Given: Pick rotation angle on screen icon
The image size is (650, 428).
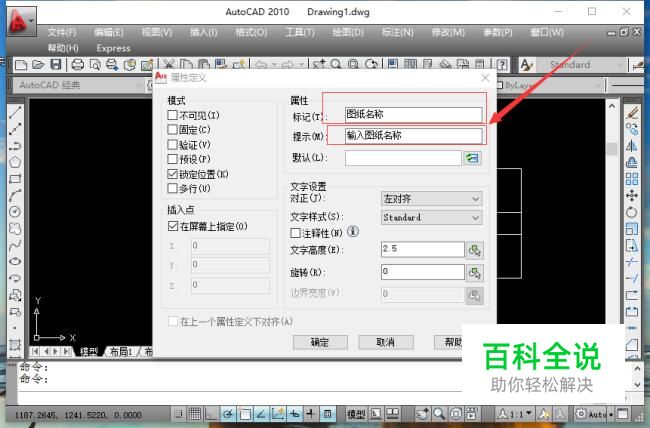Looking at the screenshot, I should coord(475,273).
